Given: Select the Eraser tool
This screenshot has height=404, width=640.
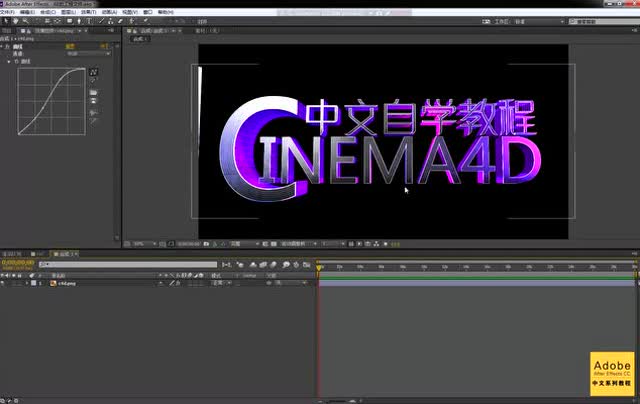Looking at the screenshot, I should (x=120, y=21).
